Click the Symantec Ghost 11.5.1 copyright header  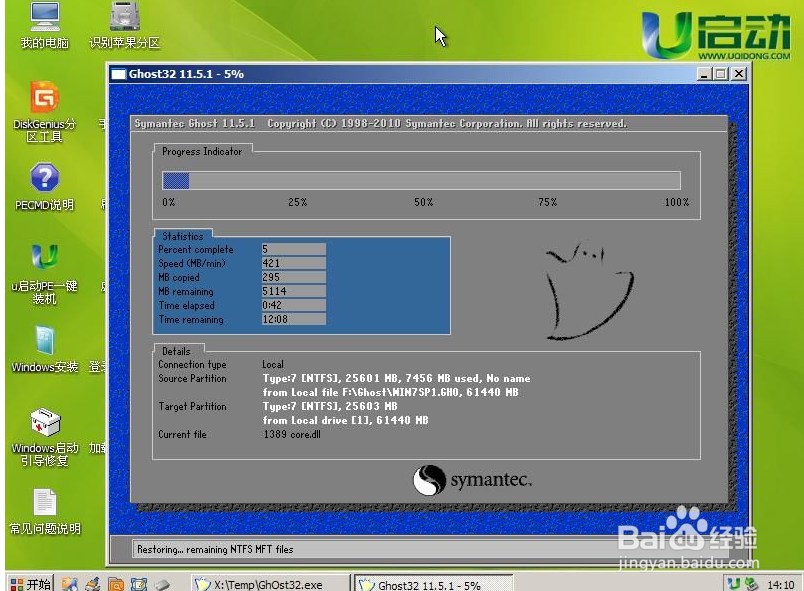click(380, 124)
